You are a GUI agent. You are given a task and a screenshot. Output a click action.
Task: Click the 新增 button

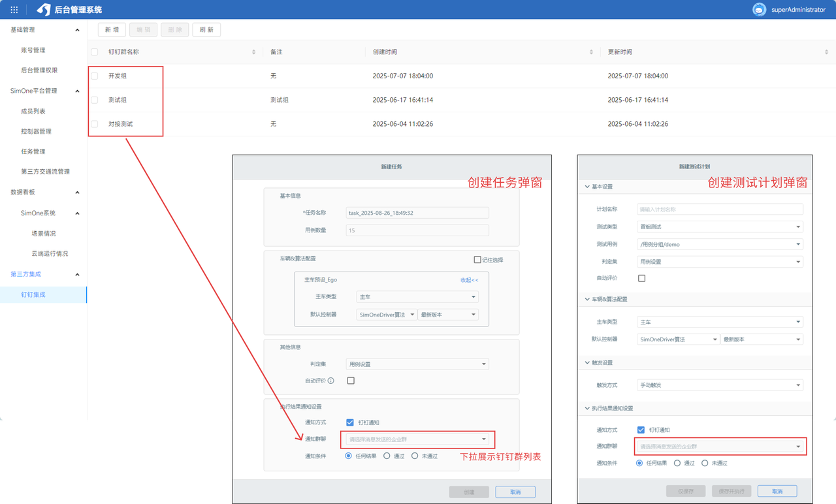(x=112, y=30)
